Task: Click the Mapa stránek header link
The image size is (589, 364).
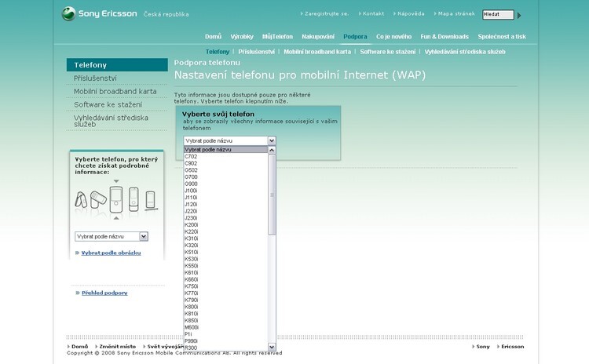Action: pyautogui.click(x=456, y=13)
